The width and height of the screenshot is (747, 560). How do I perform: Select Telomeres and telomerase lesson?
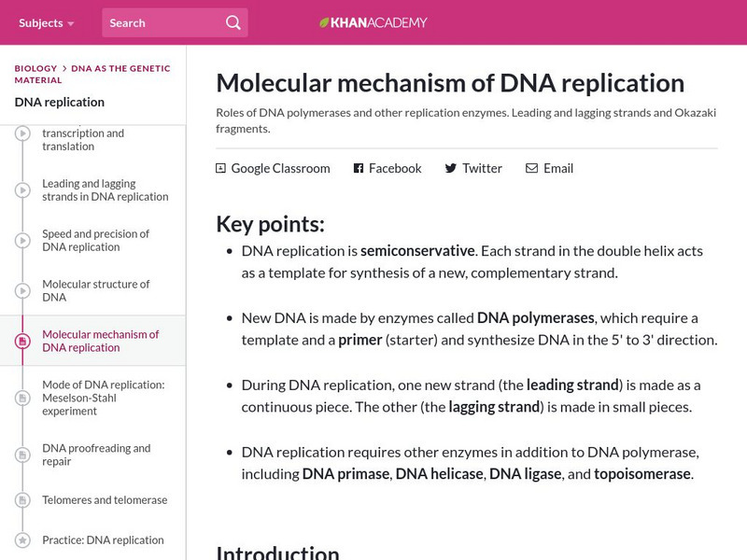[x=106, y=500]
